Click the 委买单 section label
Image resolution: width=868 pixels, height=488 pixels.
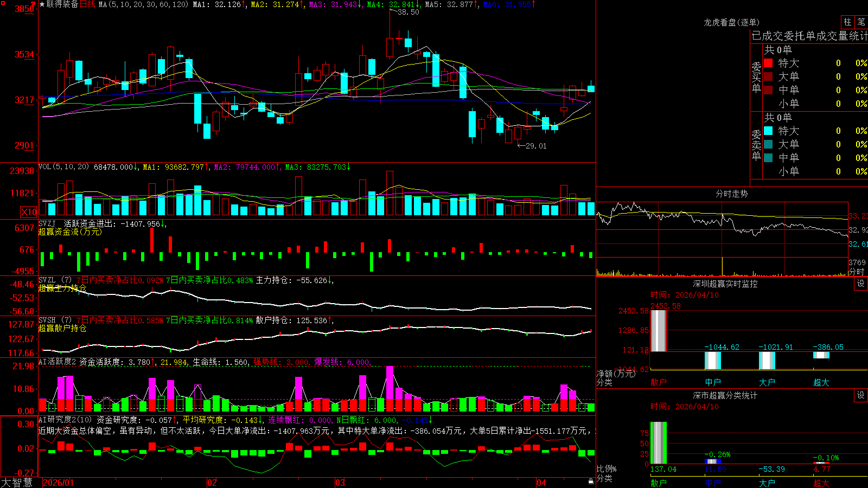[756, 78]
